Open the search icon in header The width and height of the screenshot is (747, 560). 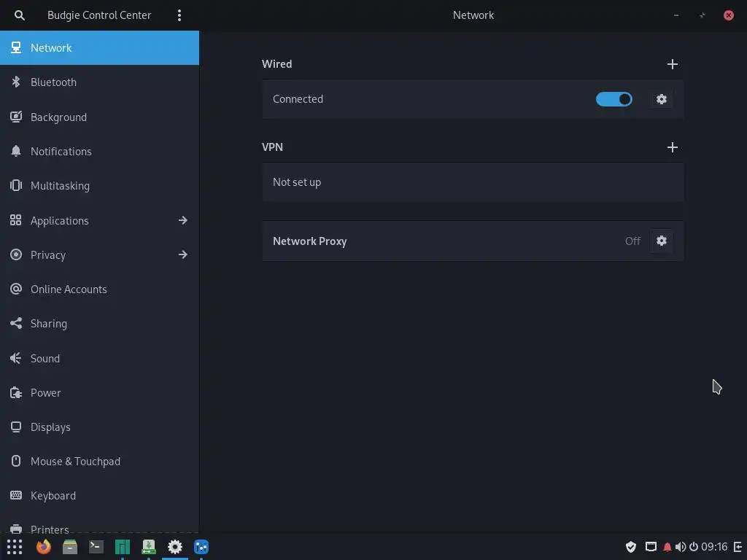click(x=19, y=15)
